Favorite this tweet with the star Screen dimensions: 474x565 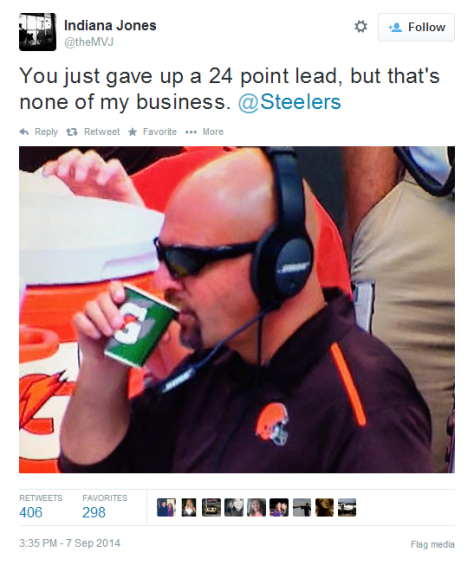coord(152,132)
